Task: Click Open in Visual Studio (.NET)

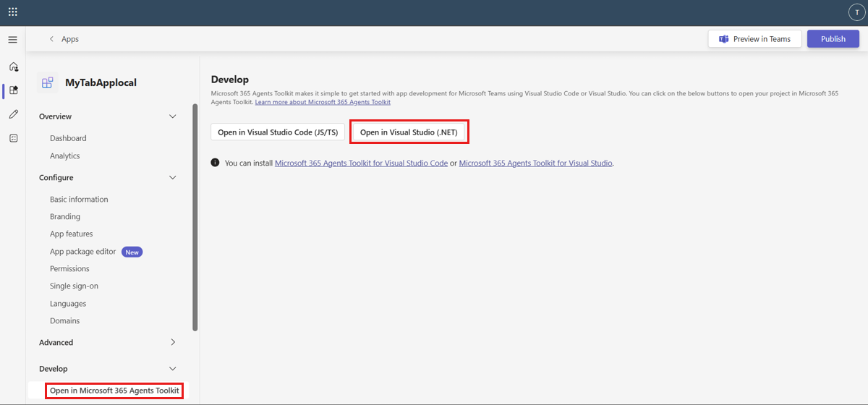Action: pyautogui.click(x=409, y=132)
